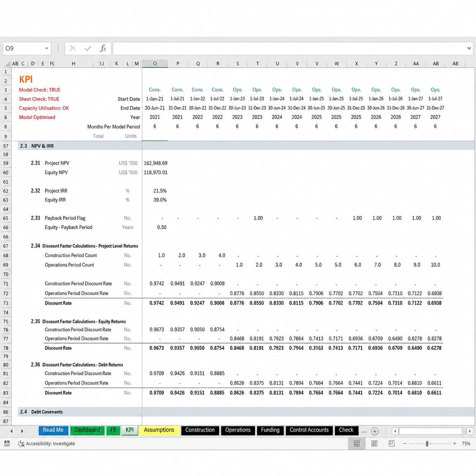
Task: Open the Funding sheet tab
Action: (270, 430)
